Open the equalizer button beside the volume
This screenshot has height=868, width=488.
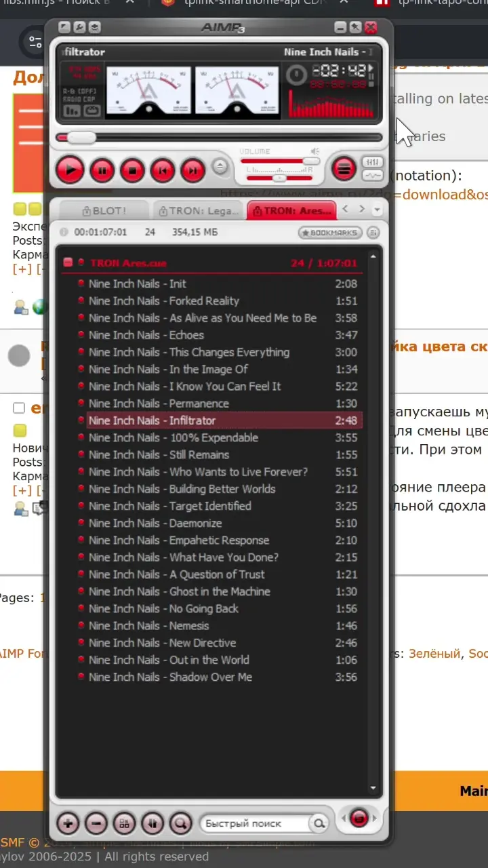coord(372,162)
